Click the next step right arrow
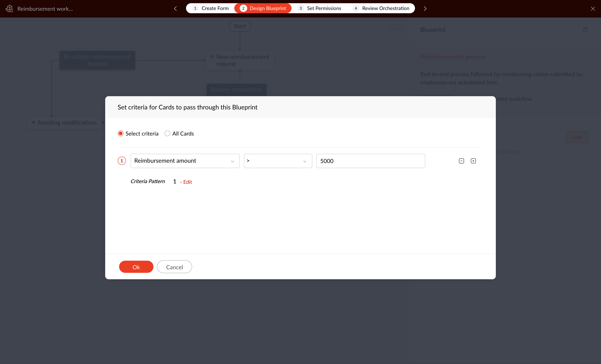This screenshot has height=364, width=601. point(425,9)
